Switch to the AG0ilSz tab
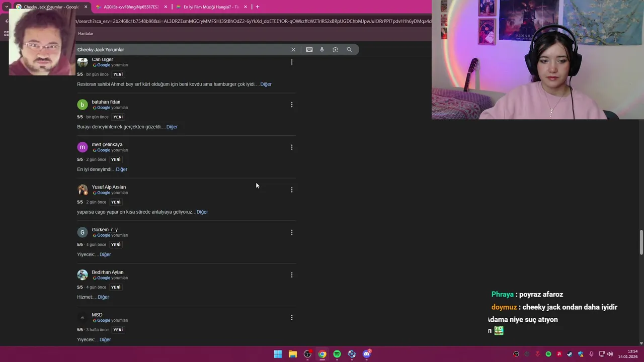644x362 pixels. coord(131,7)
